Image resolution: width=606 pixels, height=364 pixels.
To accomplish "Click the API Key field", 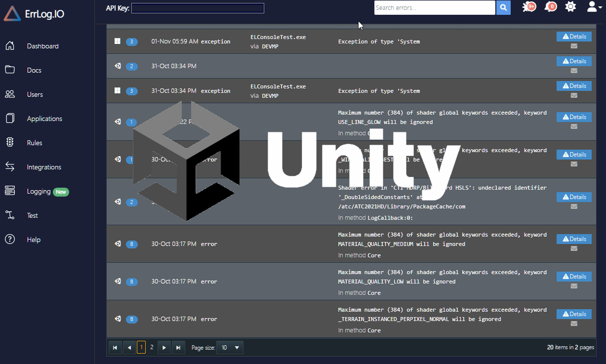I will [198, 8].
